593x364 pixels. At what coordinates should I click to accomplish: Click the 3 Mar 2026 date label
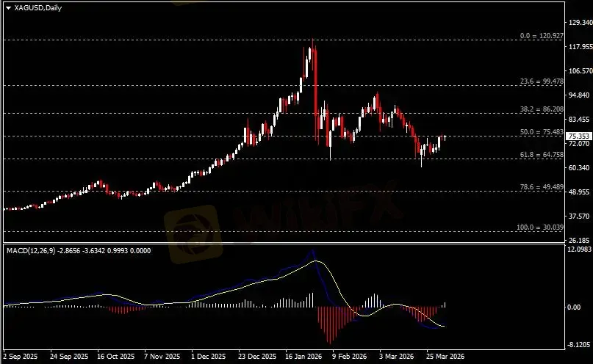pos(397,357)
